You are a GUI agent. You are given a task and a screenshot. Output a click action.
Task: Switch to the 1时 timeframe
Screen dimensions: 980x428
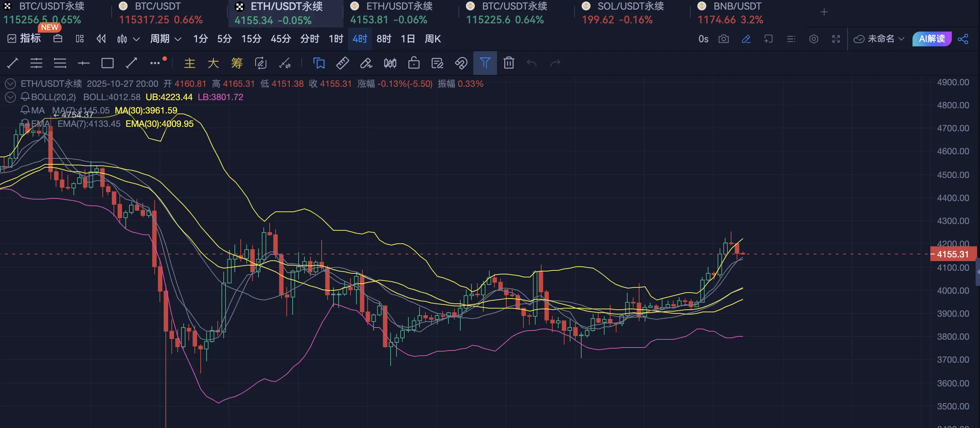336,39
